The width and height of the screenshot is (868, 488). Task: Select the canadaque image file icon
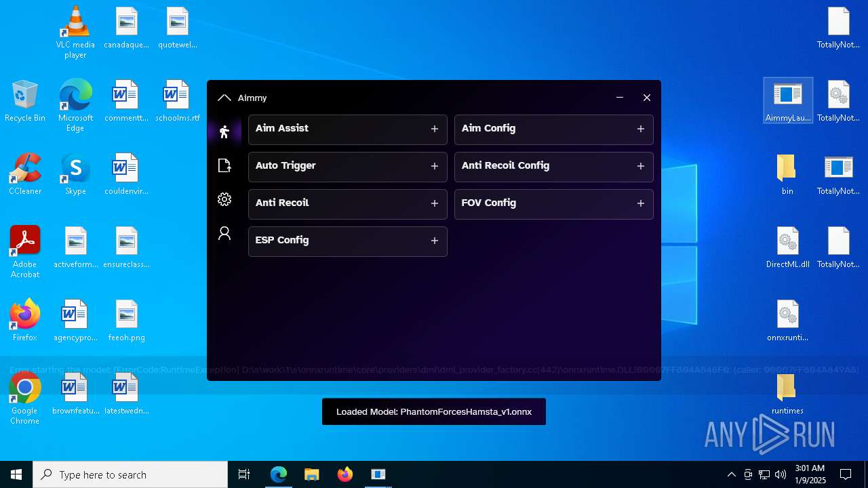click(126, 28)
